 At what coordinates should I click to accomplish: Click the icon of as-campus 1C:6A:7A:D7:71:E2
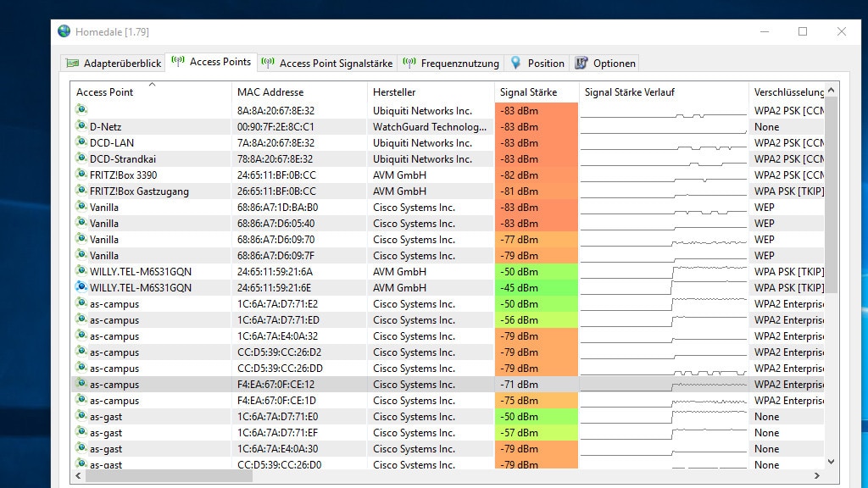pos(81,303)
